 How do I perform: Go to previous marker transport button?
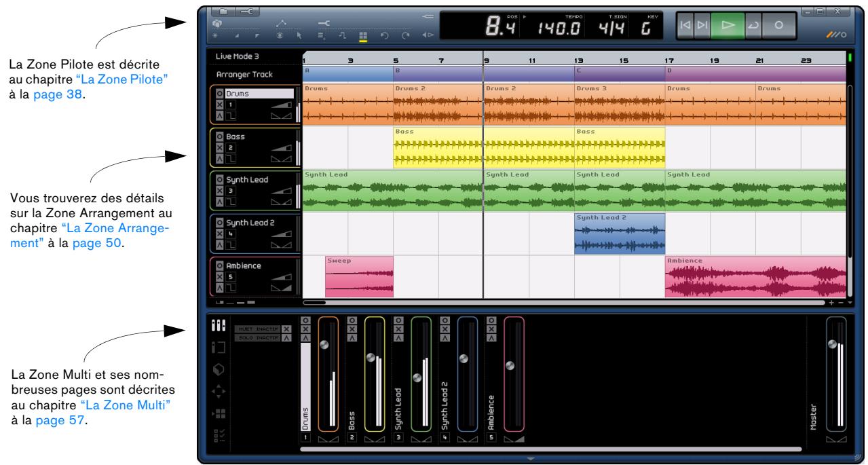pyautogui.click(x=685, y=24)
